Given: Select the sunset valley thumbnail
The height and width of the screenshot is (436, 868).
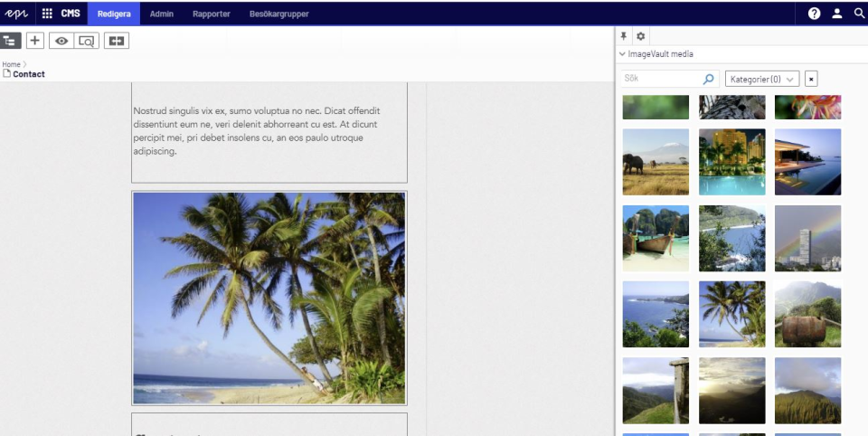Looking at the screenshot, I should pyautogui.click(x=731, y=391).
